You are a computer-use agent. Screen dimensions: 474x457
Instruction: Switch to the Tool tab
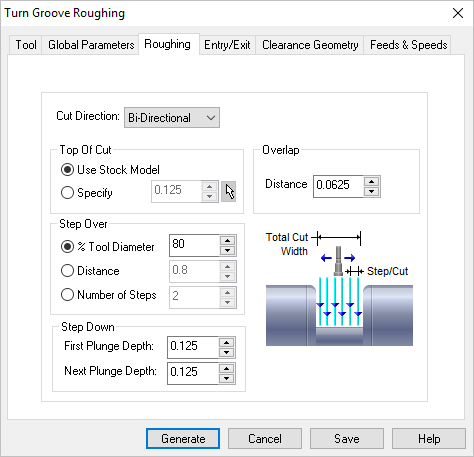coord(26,45)
